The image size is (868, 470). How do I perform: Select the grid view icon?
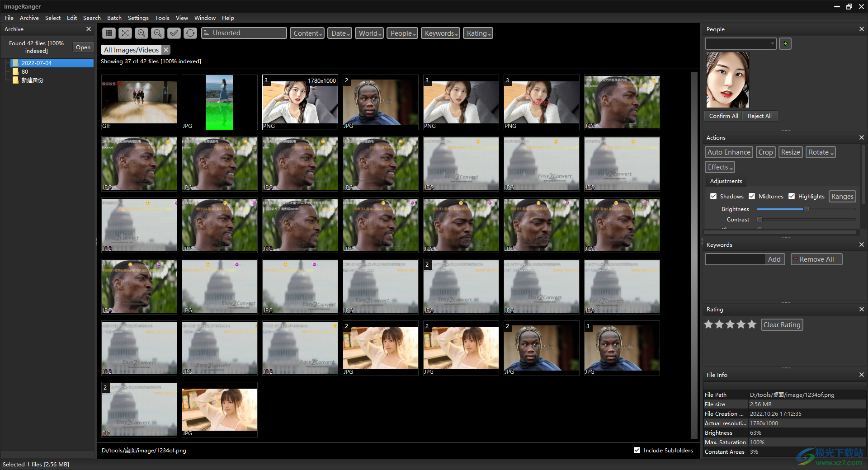point(108,33)
